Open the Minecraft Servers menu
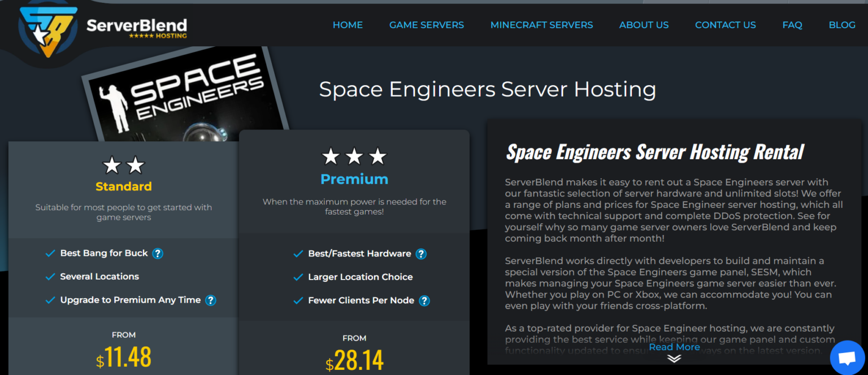The height and width of the screenshot is (375, 868). point(541,25)
